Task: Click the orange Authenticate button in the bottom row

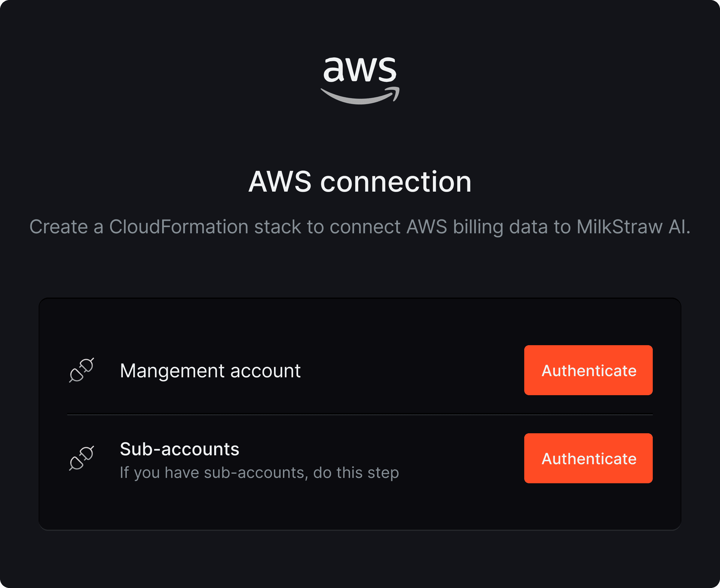Action: pyautogui.click(x=588, y=459)
